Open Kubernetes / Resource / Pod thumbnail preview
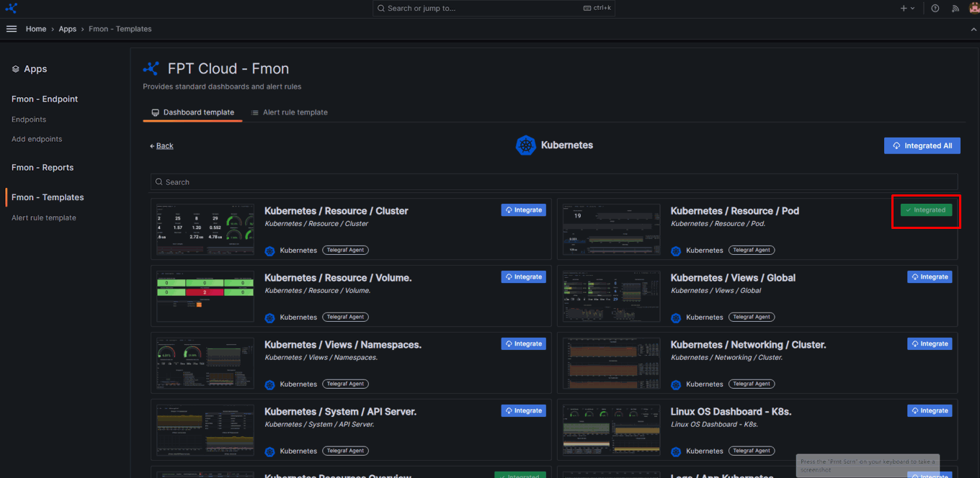980x478 pixels. coord(612,230)
